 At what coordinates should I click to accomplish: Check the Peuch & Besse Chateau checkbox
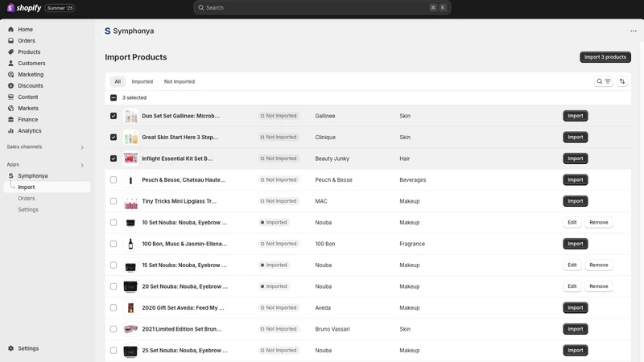[114, 179]
